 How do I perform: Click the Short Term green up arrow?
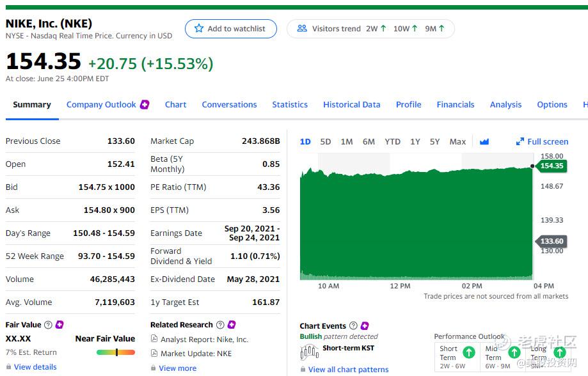(x=468, y=352)
